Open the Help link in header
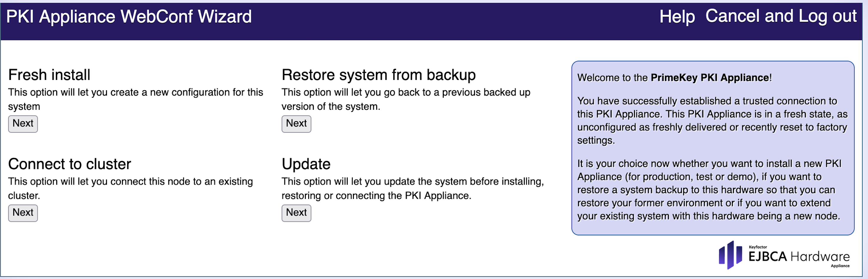 click(x=676, y=17)
